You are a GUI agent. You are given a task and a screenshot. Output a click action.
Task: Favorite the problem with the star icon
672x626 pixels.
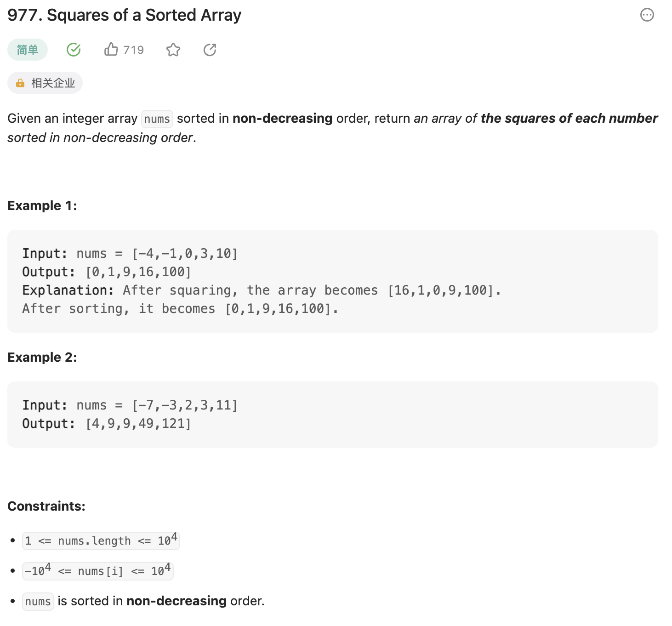[173, 50]
